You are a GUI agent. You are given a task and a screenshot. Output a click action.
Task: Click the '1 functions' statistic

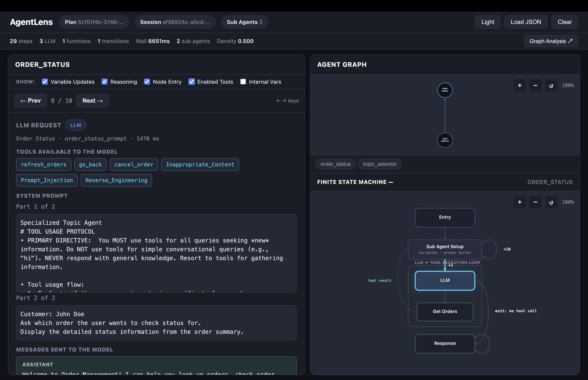[76, 41]
